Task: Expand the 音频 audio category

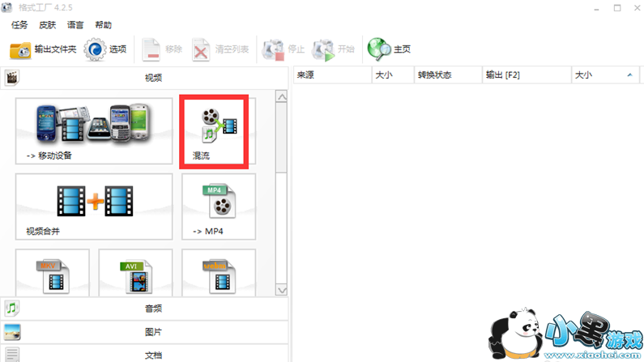Action: 144,309
